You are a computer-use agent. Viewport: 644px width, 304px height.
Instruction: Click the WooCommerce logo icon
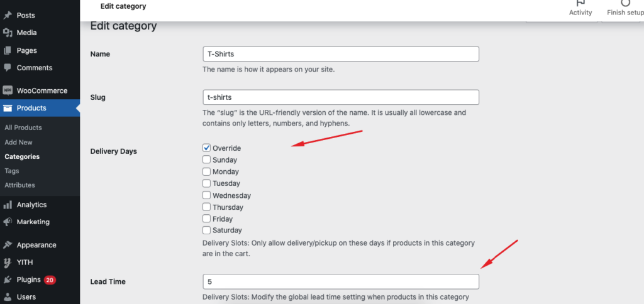pyautogui.click(x=8, y=90)
